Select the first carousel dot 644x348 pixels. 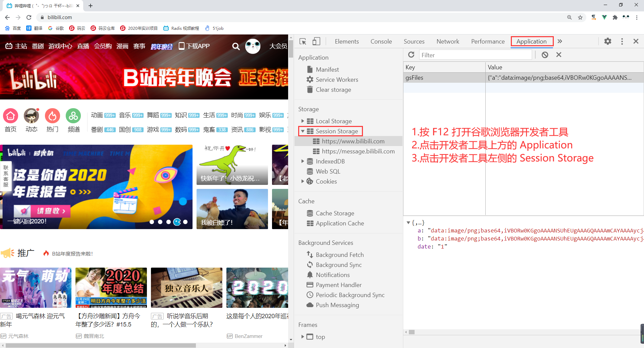(152, 222)
